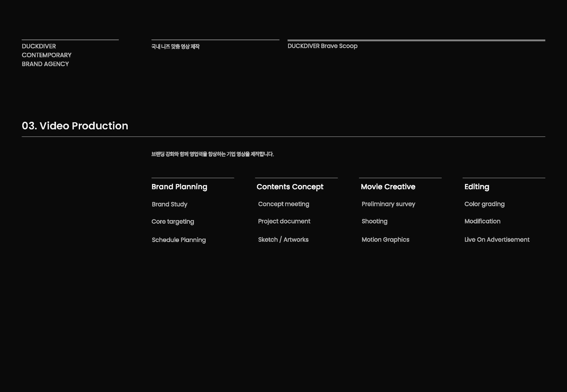
Task: Click the Movie Creative column heading
Action: (388, 187)
